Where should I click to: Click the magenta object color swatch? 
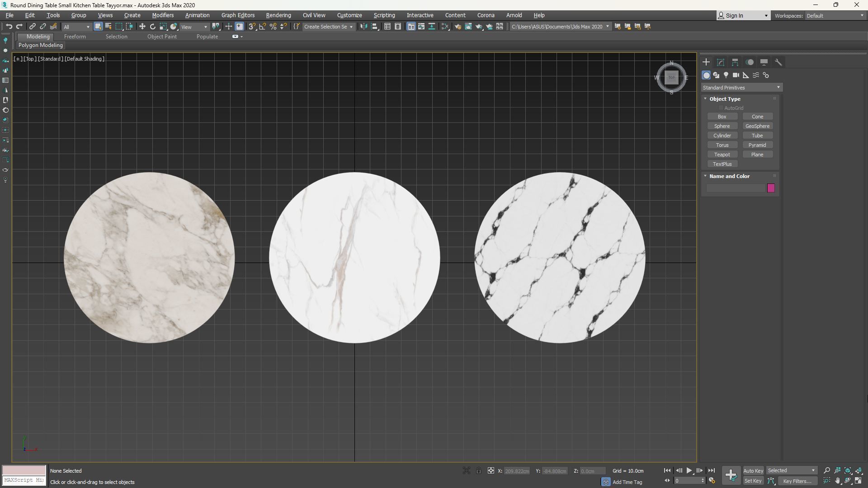(x=771, y=188)
